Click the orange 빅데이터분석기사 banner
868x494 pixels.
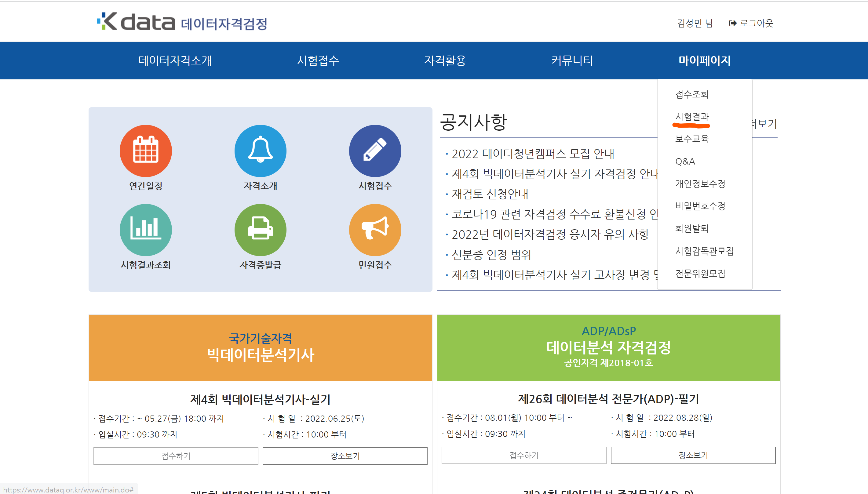[260, 348]
